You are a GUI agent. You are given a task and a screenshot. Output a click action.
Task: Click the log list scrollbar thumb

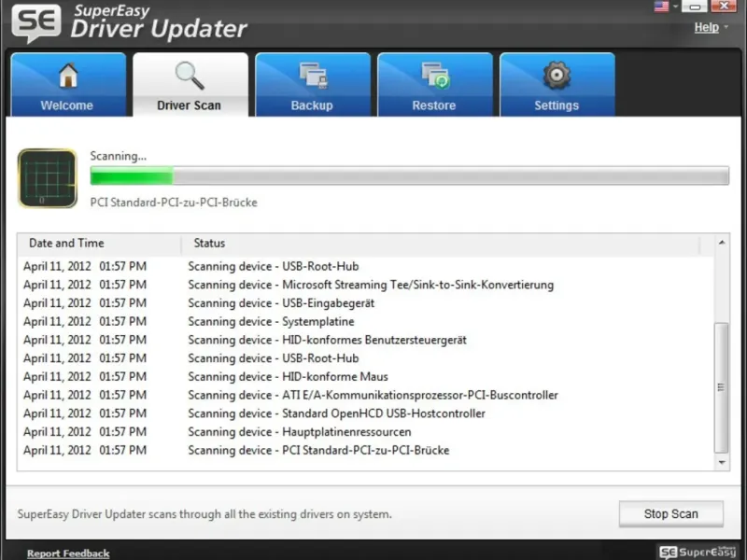[x=721, y=387]
